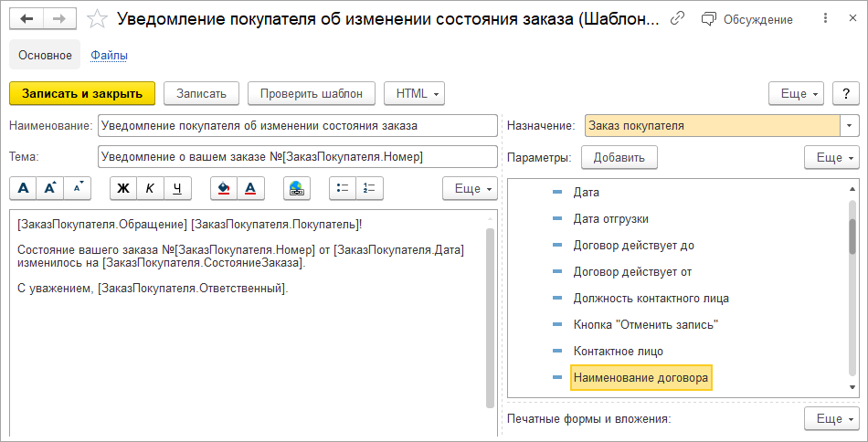Underline text with the Ч button
The height and width of the screenshot is (442, 868).
(x=177, y=188)
